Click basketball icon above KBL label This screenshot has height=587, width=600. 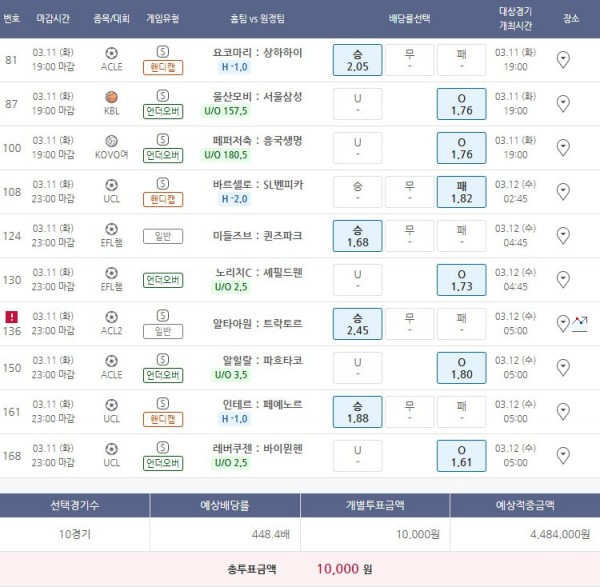[111, 96]
